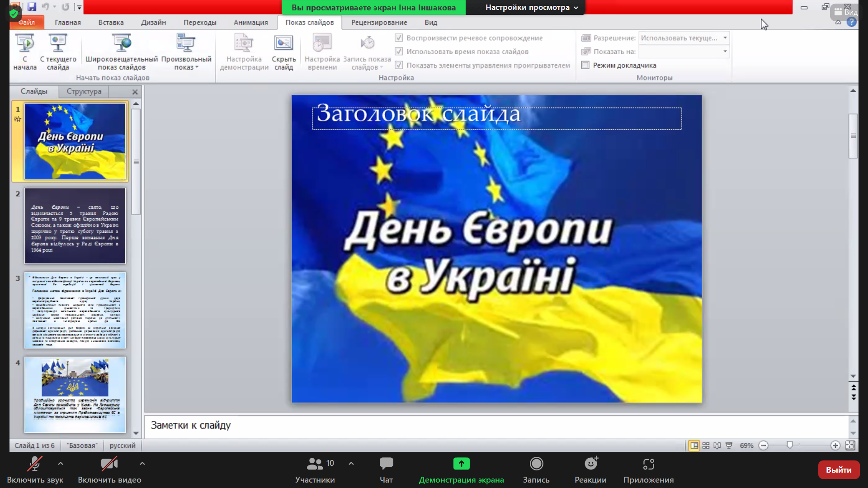
Task: Fit slide to current window icon
Action: pos(850,446)
